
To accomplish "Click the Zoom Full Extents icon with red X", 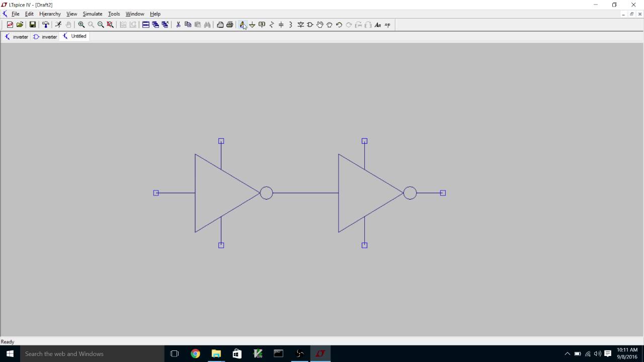I will tap(110, 25).
